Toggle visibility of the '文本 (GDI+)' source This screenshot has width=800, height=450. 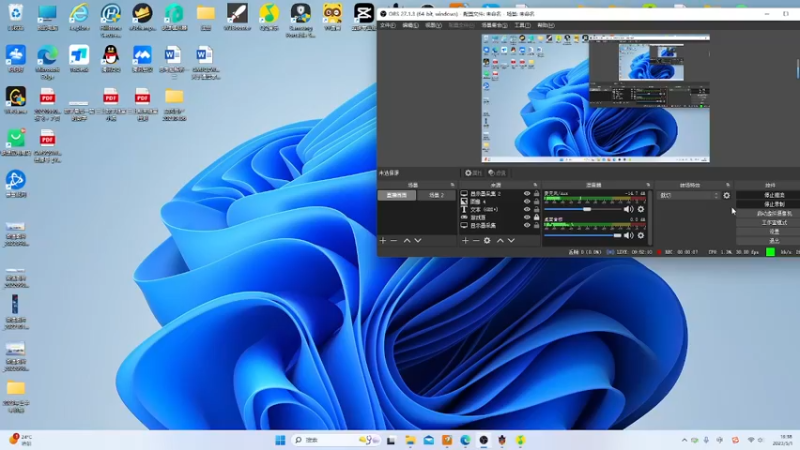527,209
